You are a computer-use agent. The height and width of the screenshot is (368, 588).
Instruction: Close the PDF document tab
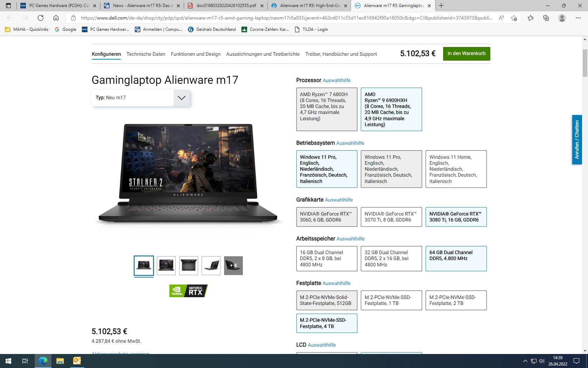[262, 6]
